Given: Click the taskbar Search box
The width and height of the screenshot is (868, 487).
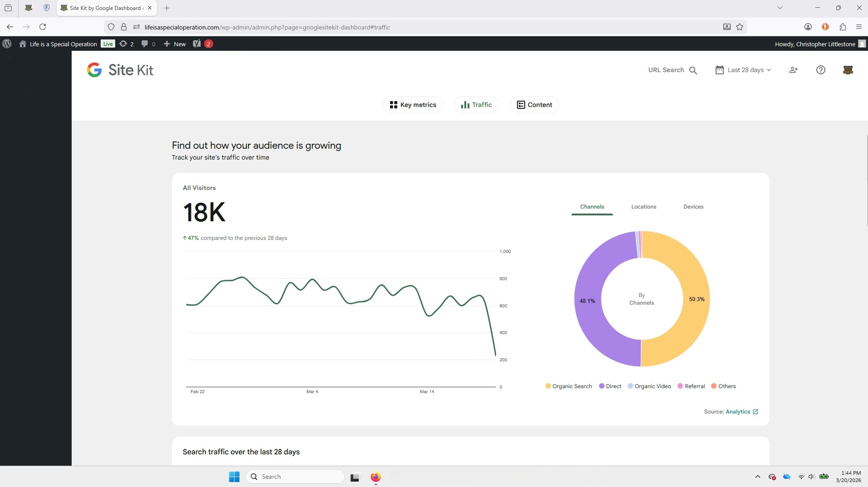Looking at the screenshot, I should tap(295, 477).
